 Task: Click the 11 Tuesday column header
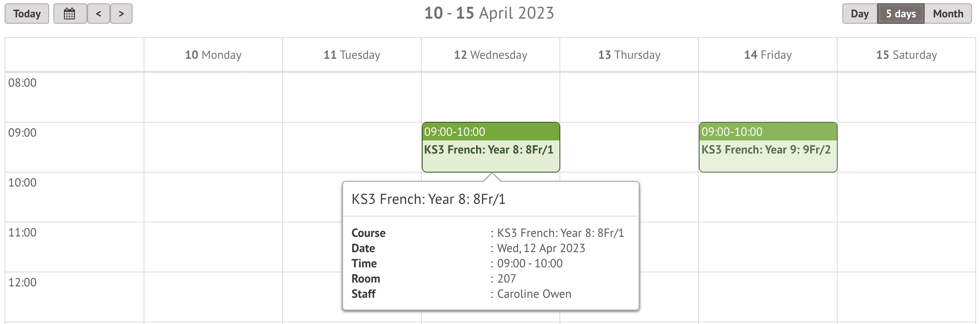(x=352, y=55)
